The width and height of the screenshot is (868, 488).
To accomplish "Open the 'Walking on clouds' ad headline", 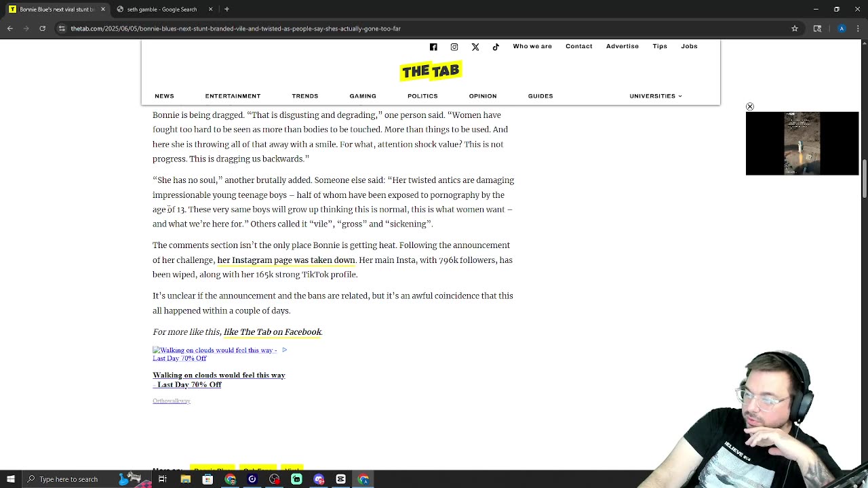I will [x=219, y=380].
